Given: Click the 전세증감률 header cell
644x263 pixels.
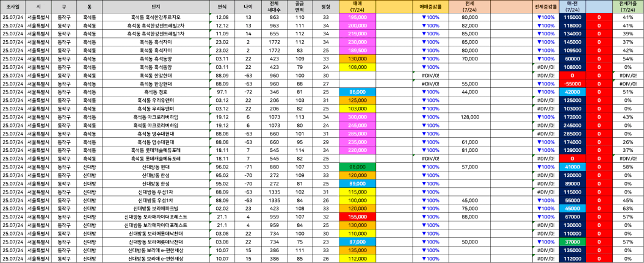Looking at the screenshot, I should [546, 7].
